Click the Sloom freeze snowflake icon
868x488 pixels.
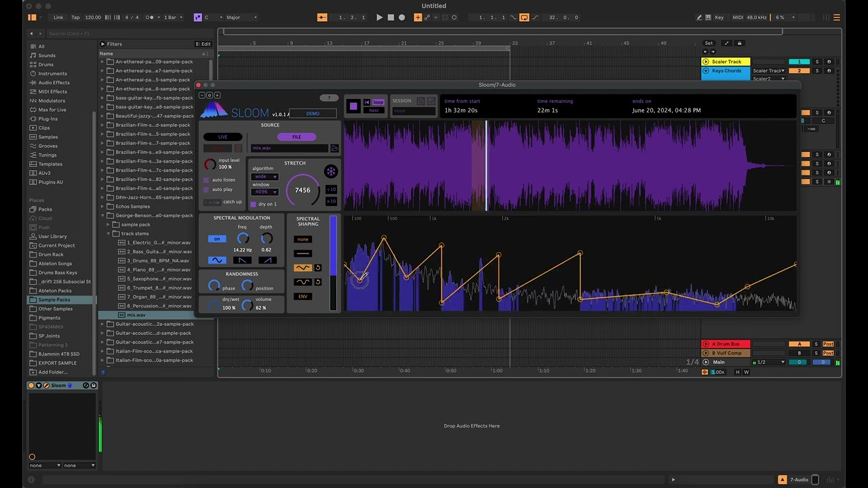[x=331, y=171]
